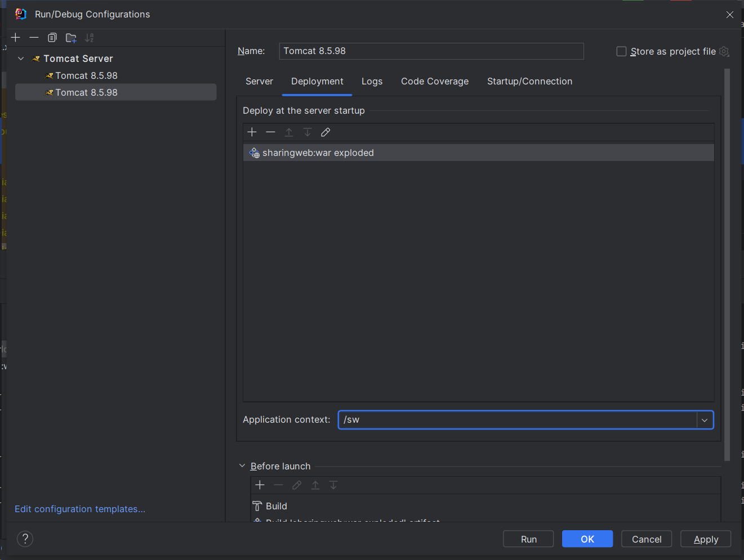Copy configuration icon in left toolbar
This screenshot has height=560, width=744.
click(x=52, y=38)
